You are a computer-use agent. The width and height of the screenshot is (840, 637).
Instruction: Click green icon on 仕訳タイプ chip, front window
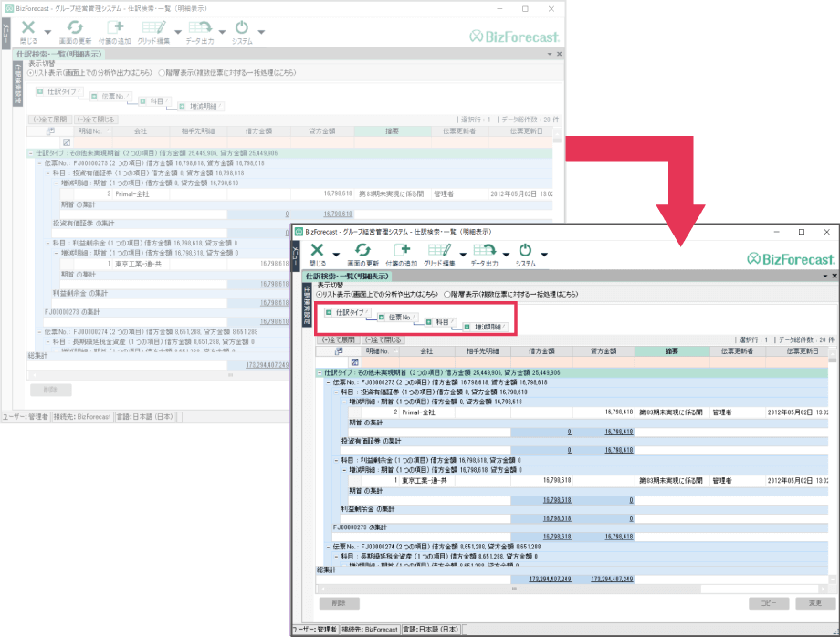tap(329, 312)
